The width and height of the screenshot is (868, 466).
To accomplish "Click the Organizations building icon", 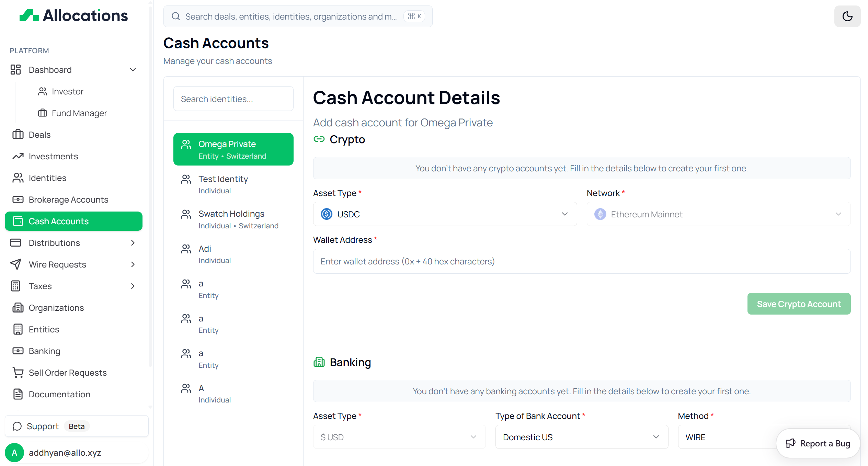I will pos(18,308).
